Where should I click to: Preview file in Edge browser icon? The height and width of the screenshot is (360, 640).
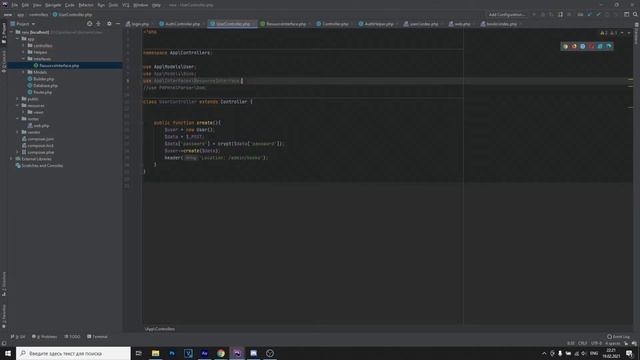[609, 46]
